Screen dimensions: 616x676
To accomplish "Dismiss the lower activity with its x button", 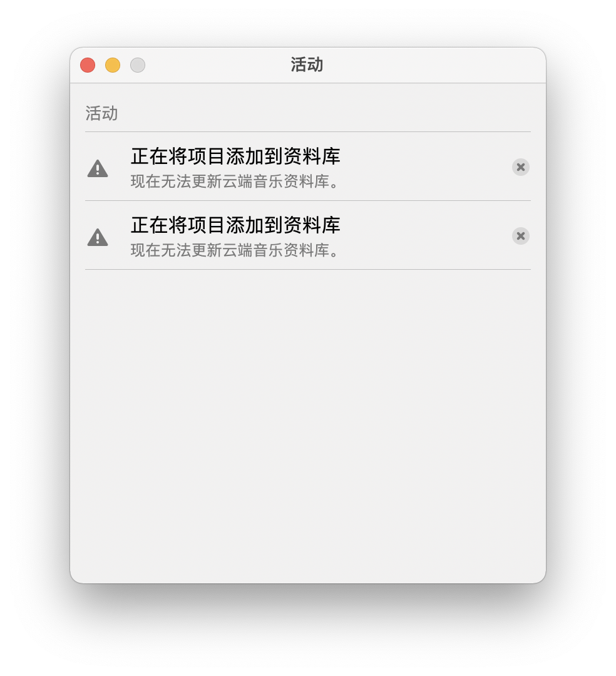I will point(521,236).
